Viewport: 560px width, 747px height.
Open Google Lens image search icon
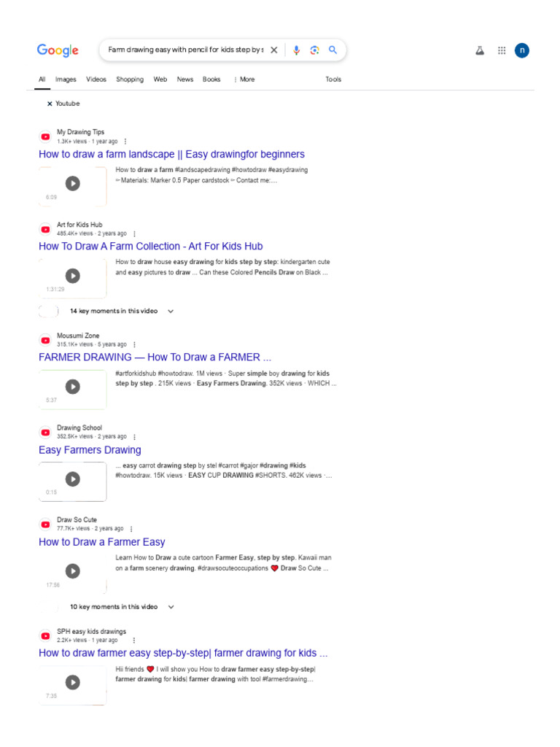(315, 50)
